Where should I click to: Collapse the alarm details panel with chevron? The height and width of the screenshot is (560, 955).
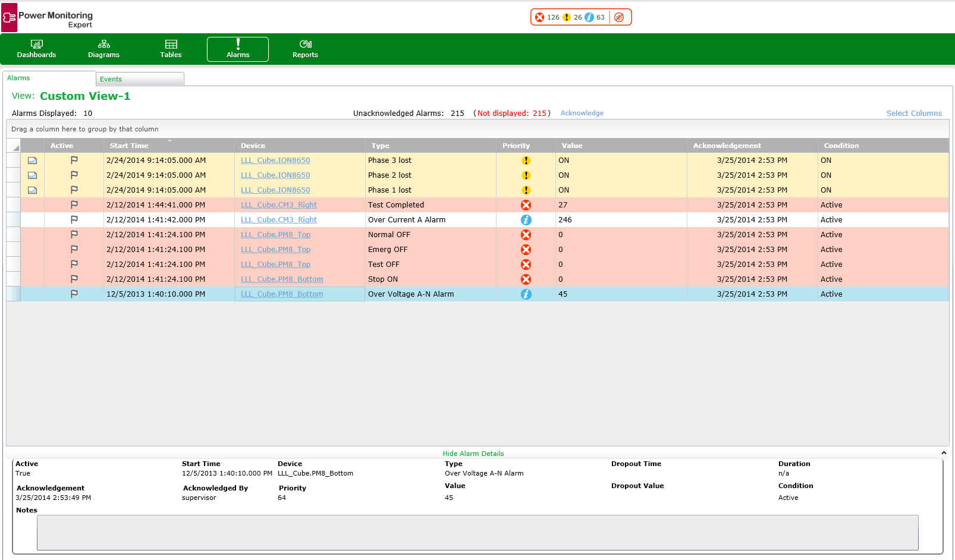[x=944, y=453]
